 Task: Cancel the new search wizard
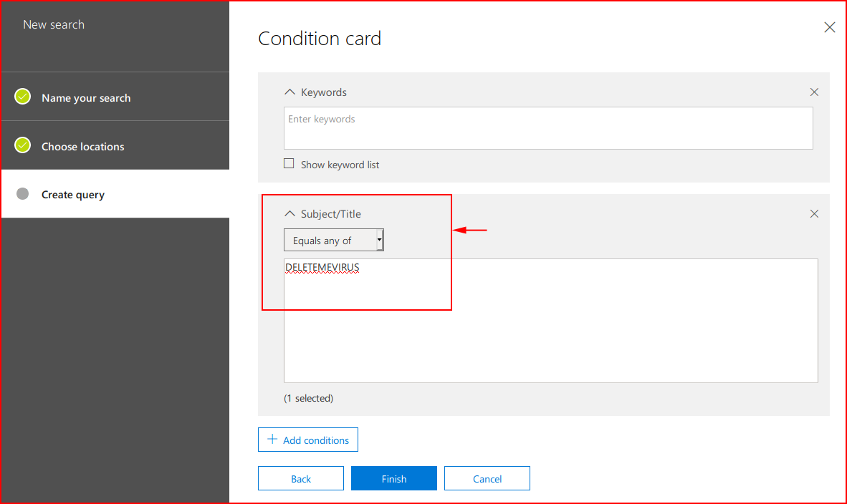coord(487,479)
